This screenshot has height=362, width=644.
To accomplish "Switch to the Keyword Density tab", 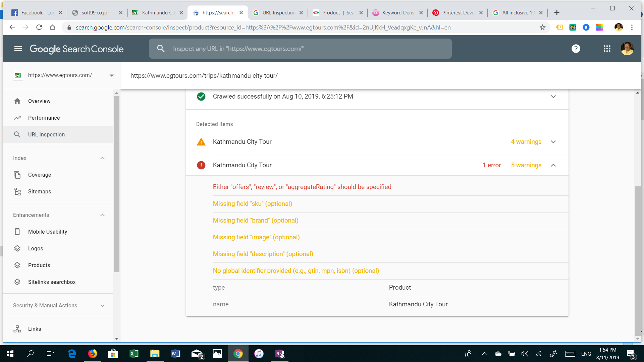I will pyautogui.click(x=397, y=13).
